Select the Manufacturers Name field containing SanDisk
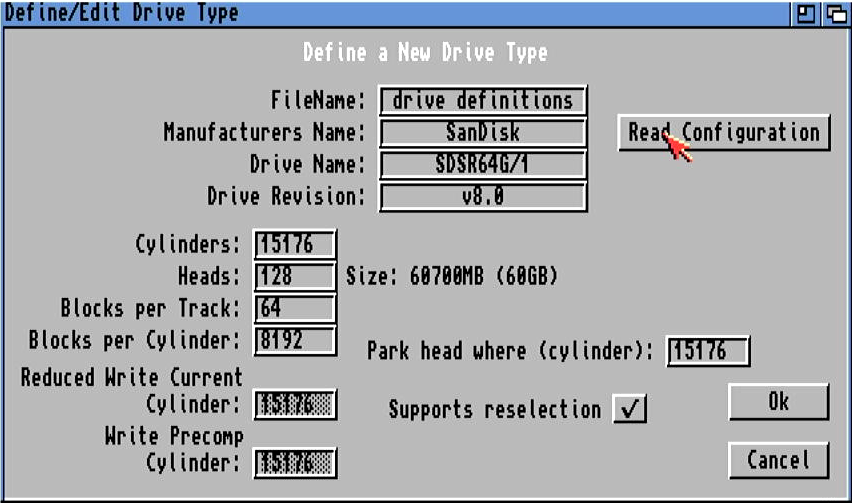The height and width of the screenshot is (503, 852). [483, 132]
